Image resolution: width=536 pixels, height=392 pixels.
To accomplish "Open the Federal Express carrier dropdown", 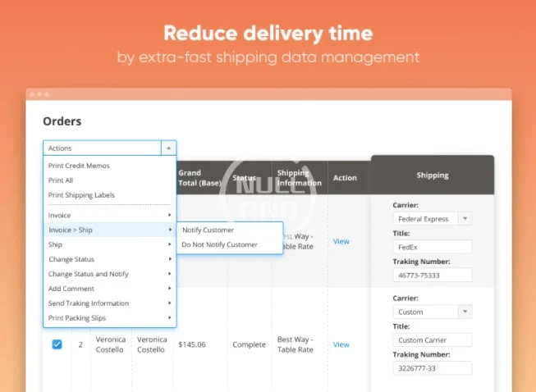I will [465, 219].
